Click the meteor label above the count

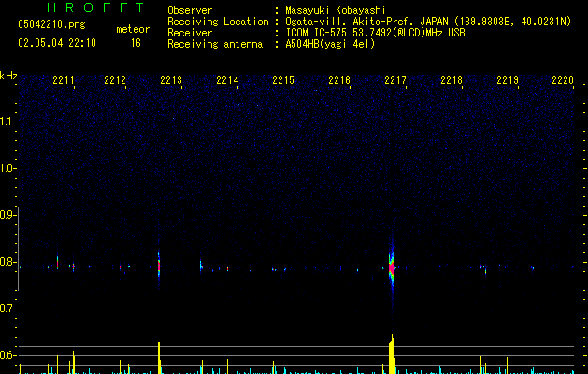tap(133, 29)
